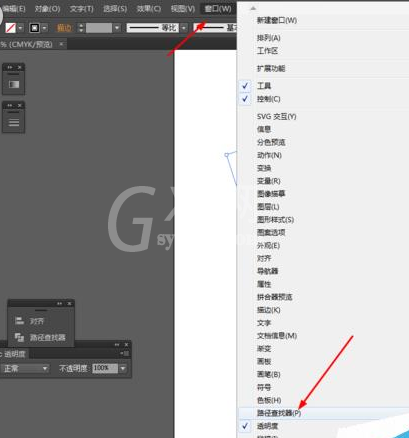Choose 符号 in the window menu
The height and width of the screenshot is (438, 409).
(x=323, y=387)
